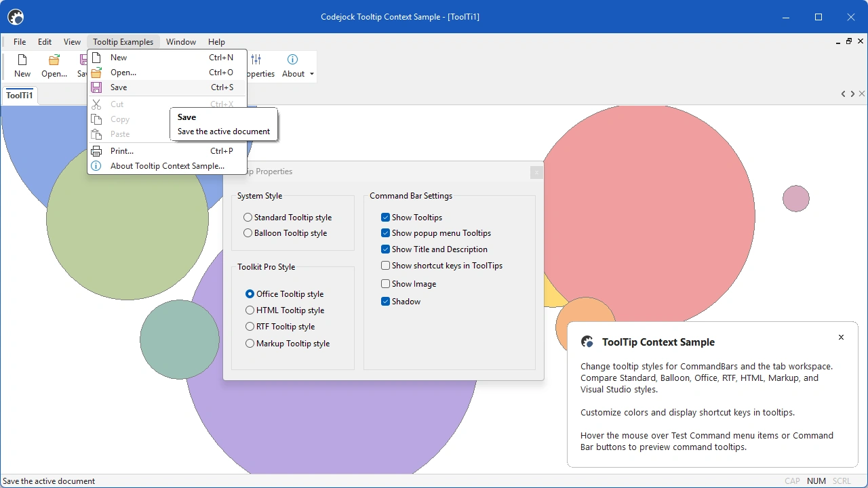The height and width of the screenshot is (488, 868).
Task: Select Balloon Tooltip style
Action: (x=285, y=233)
